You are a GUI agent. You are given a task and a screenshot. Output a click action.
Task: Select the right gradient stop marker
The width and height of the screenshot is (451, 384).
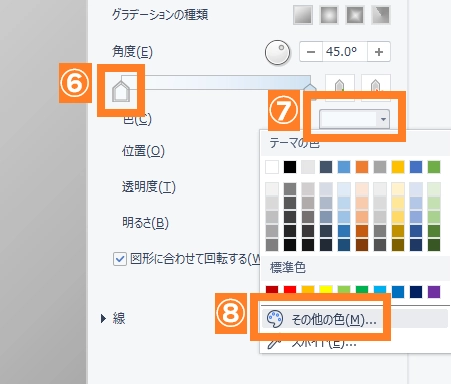(x=310, y=87)
